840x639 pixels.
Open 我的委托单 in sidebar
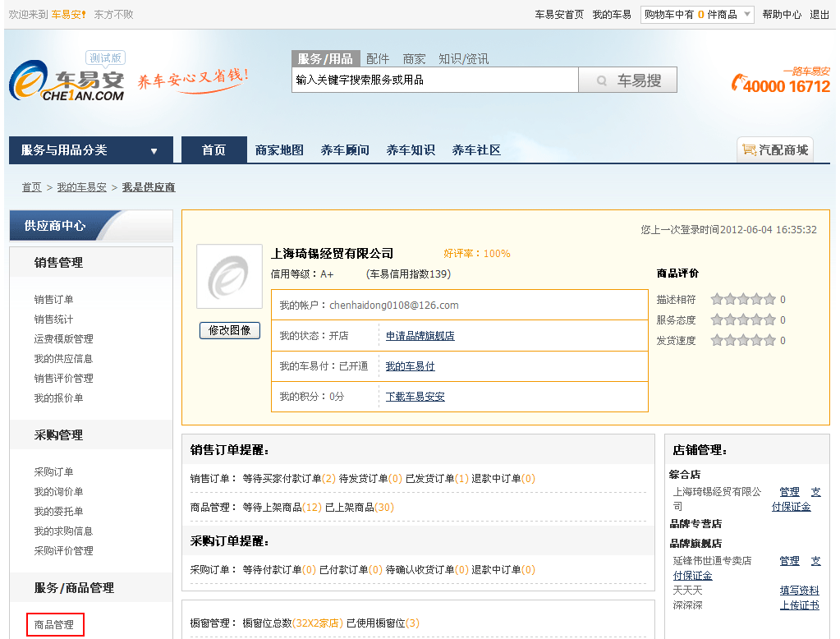pyautogui.click(x=58, y=512)
